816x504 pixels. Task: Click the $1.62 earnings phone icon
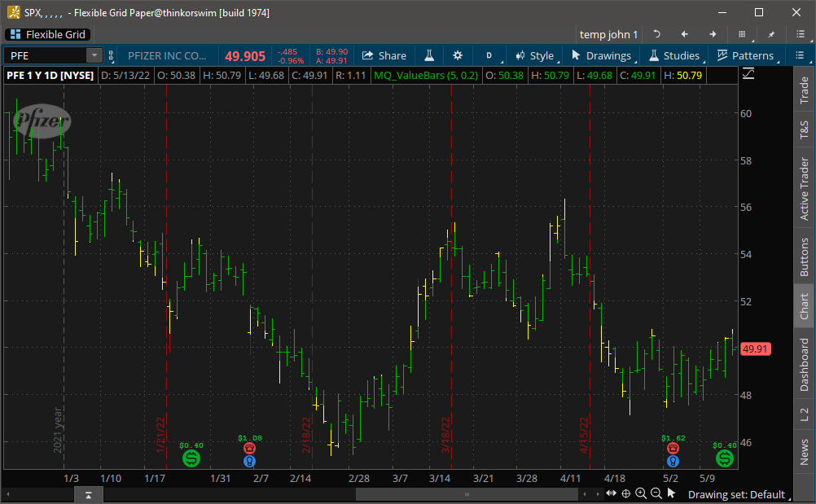point(673,449)
